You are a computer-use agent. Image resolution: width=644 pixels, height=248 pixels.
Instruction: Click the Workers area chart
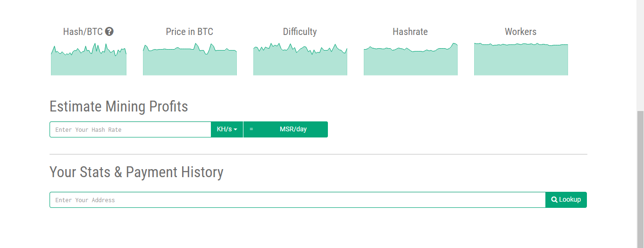click(521, 60)
